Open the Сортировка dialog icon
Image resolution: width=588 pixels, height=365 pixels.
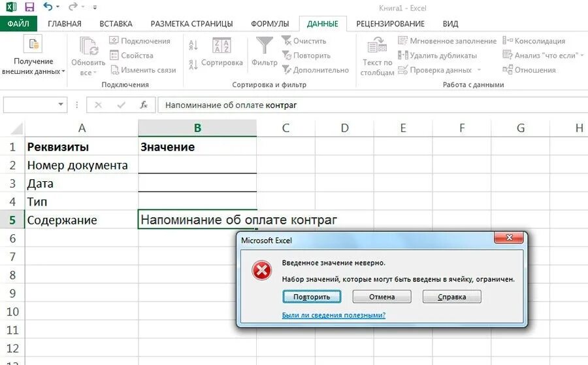pos(221,46)
